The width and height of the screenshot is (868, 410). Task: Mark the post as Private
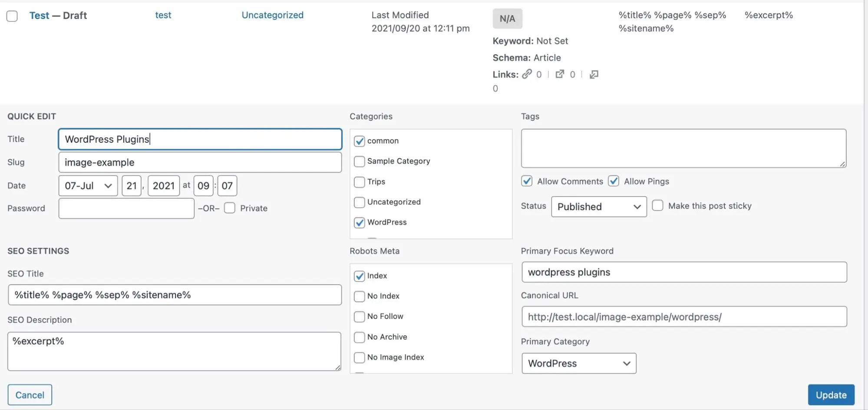click(229, 208)
